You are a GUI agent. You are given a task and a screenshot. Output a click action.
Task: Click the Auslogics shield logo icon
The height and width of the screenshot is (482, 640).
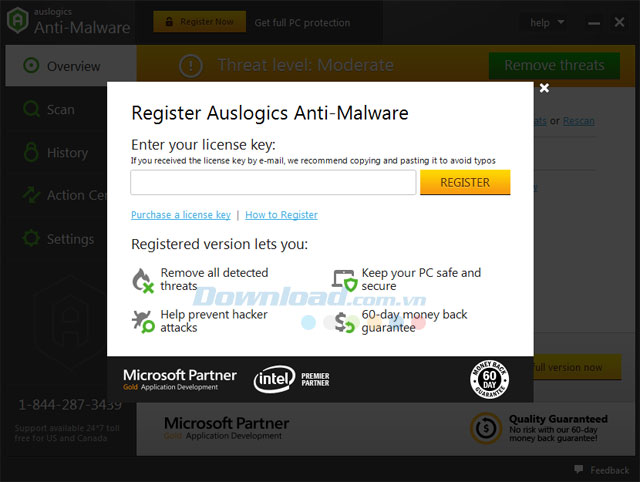(x=18, y=20)
